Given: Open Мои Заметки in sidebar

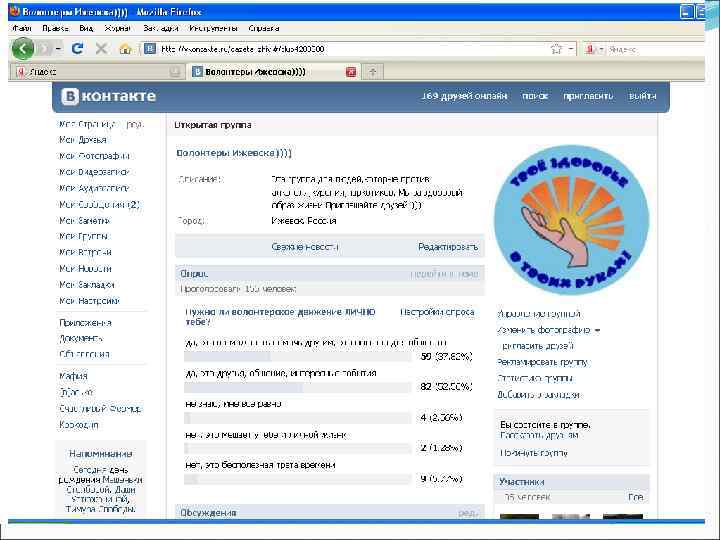Looking at the screenshot, I should 84,220.
